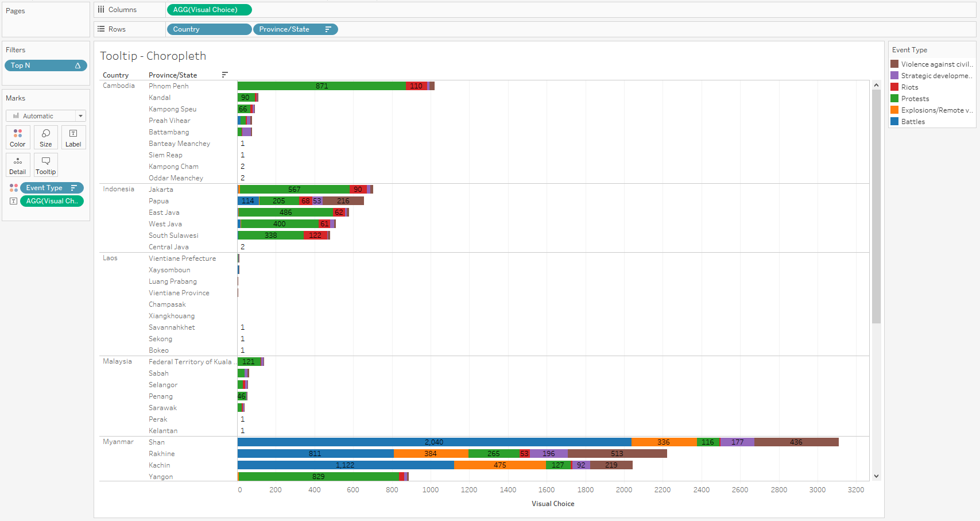
Task: Open the Label marks settings
Action: [x=73, y=137]
